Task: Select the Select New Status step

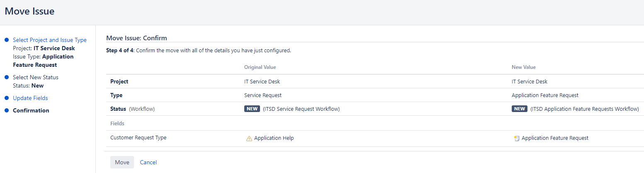Action: (x=36, y=78)
